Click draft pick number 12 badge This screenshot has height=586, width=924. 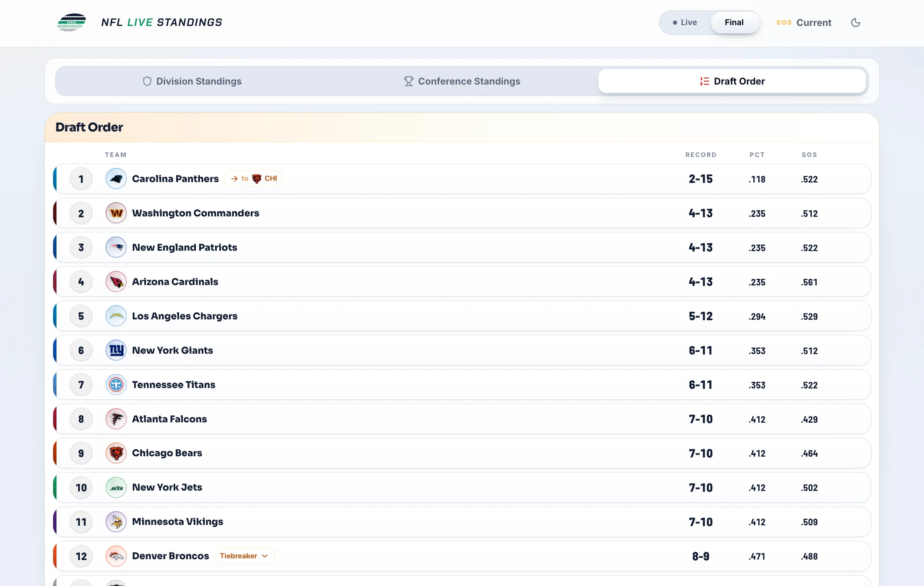81,556
